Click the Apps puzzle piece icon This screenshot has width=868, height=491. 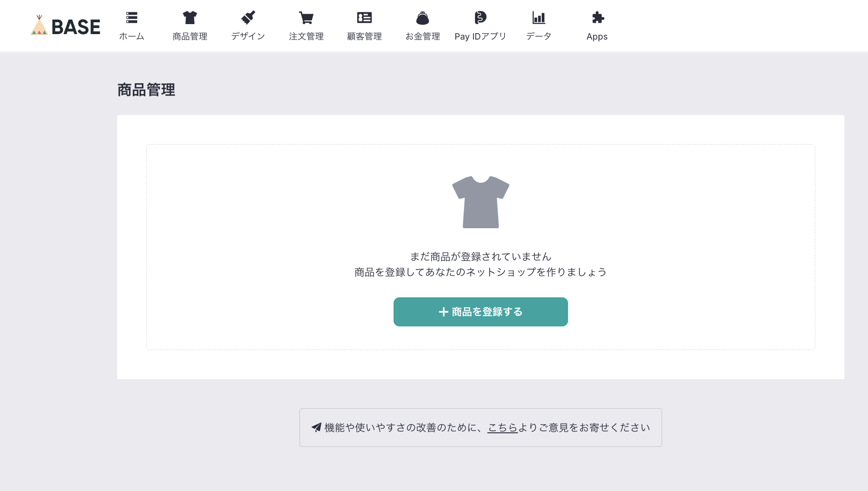[597, 18]
